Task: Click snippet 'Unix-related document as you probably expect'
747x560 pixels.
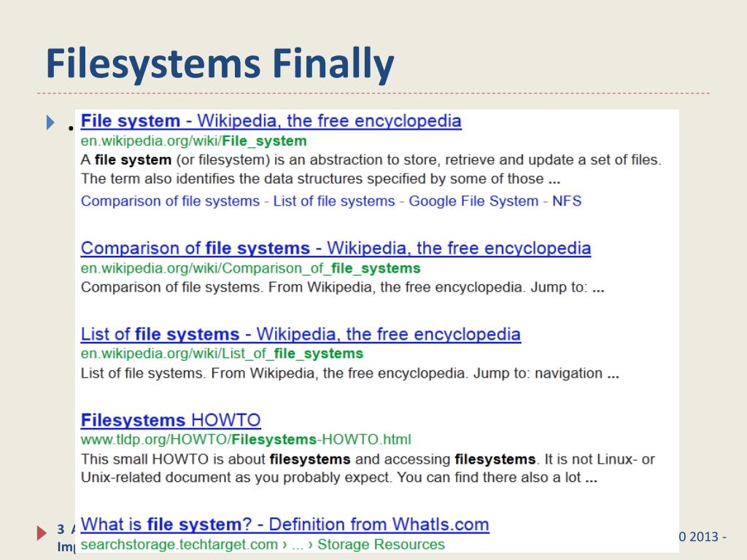Action: click(338, 478)
